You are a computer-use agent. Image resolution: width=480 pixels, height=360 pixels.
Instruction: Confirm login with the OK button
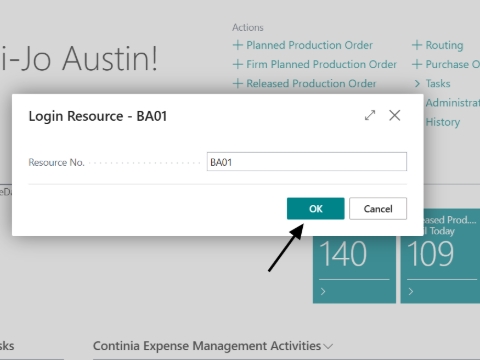pos(315,209)
